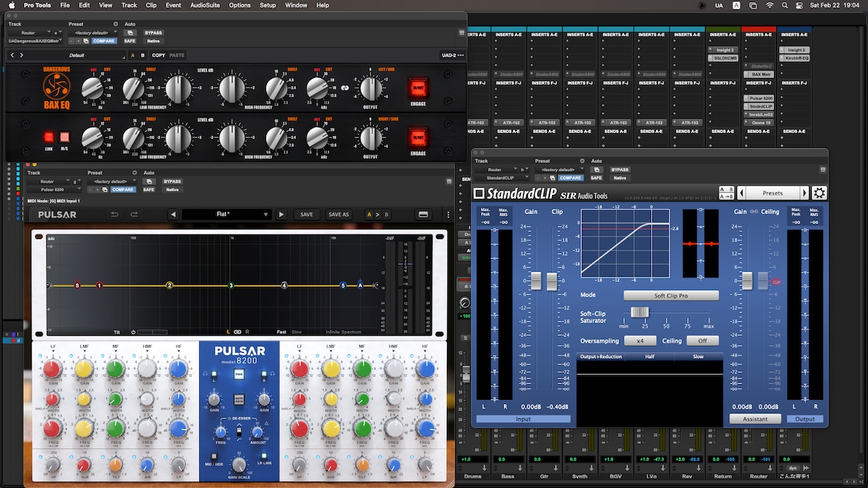
Task: Toggle the Left/Mid ENGAGE switch on BAX EQ
Action: [418, 88]
